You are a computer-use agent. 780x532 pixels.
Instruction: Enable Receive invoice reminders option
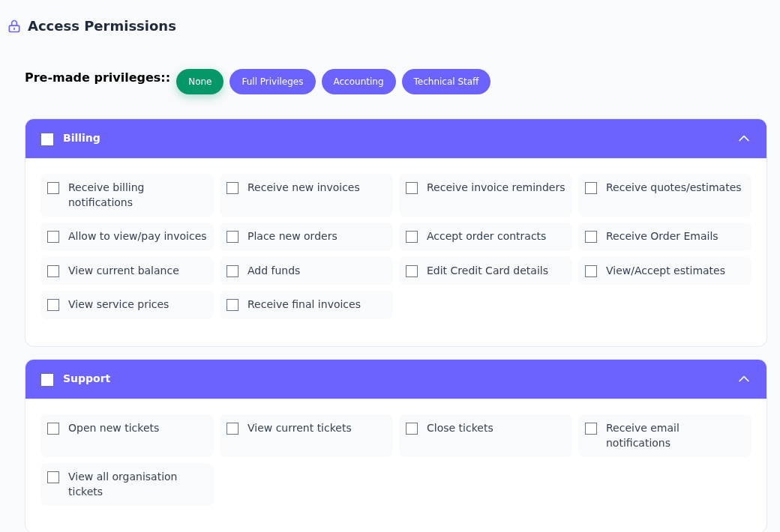412,188
